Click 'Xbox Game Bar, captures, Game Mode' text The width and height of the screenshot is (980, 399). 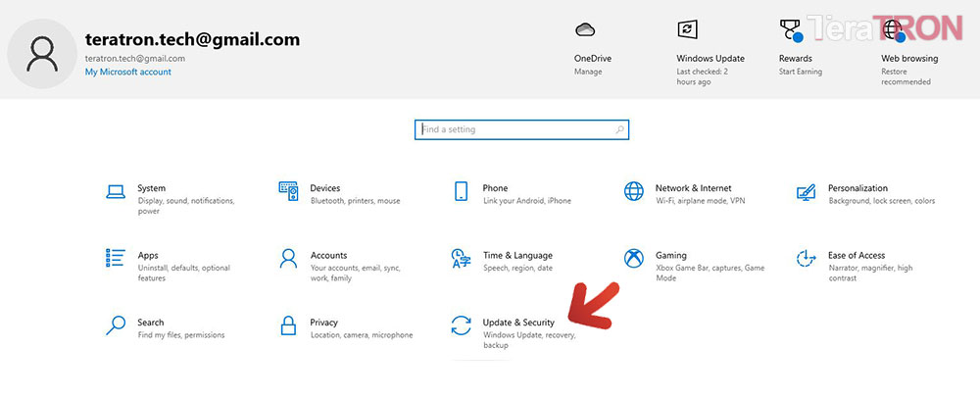click(x=710, y=274)
